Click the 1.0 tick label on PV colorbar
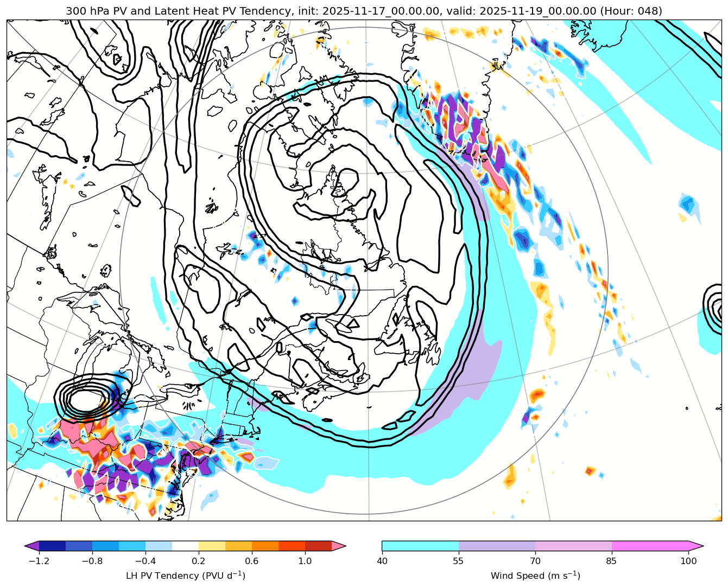 pyautogui.click(x=305, y=561)
